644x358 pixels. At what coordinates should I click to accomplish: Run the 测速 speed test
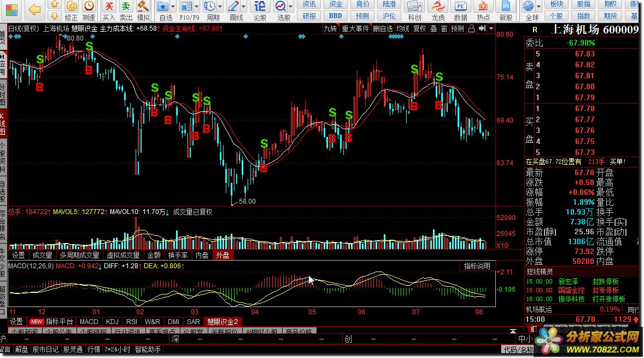pyautogui.click(x=89, y=11)
